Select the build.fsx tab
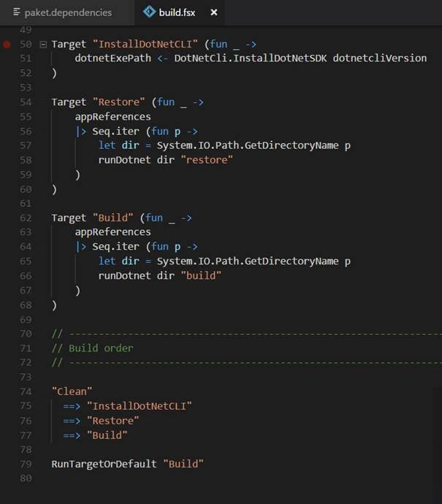Image resolution: width=442 pixels, height=504 pixels. (177, 12)
